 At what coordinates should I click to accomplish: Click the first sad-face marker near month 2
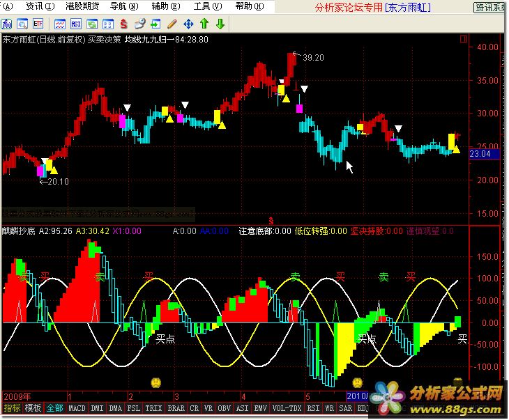pyautogui.click(x=156, y=382)
